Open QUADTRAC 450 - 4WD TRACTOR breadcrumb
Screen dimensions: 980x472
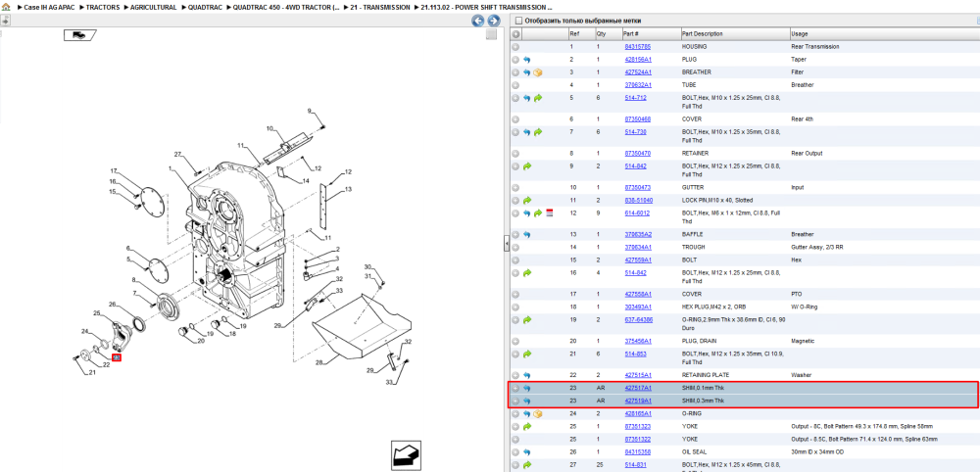point(286,8)
